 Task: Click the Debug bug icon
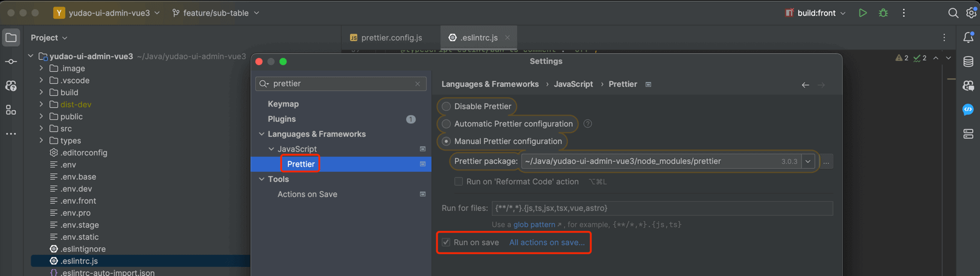pos(883,13)
